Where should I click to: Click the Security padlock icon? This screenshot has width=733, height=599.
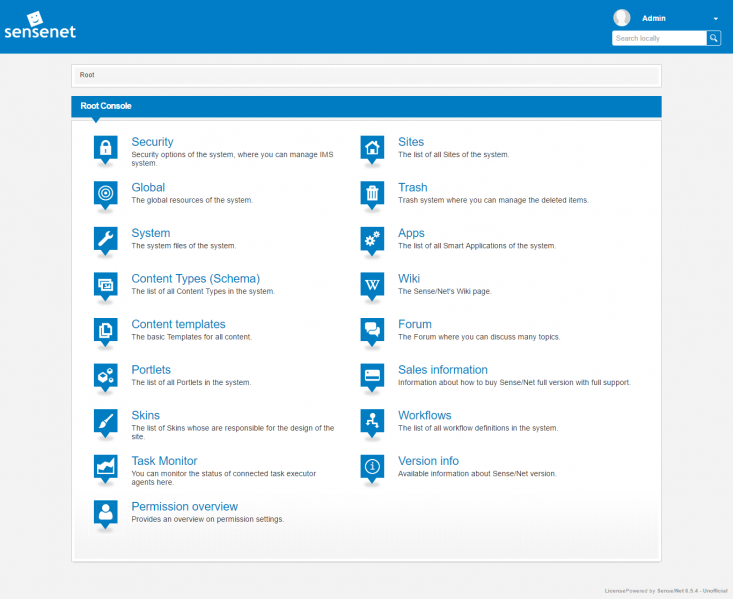[x=106, y=149]
